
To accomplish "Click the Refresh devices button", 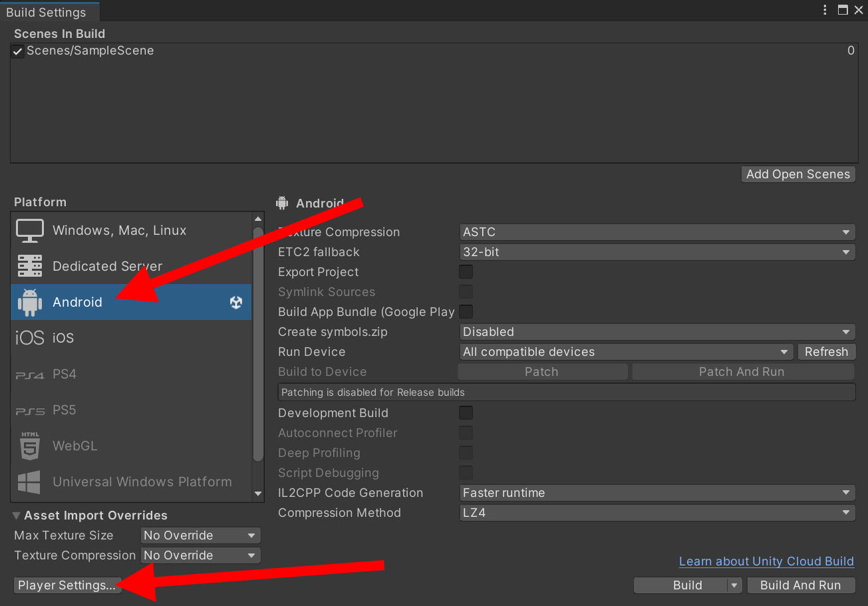I will coord(826,352).
